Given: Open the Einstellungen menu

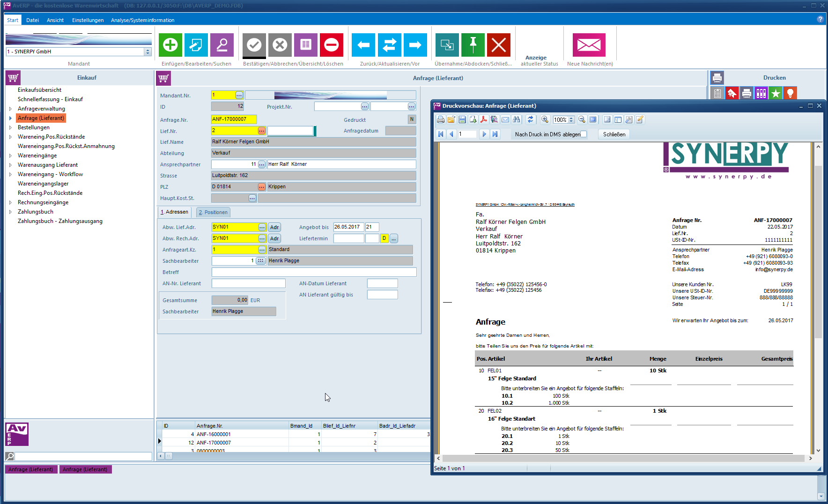Looking at the screenshot, I should [88, 20].
